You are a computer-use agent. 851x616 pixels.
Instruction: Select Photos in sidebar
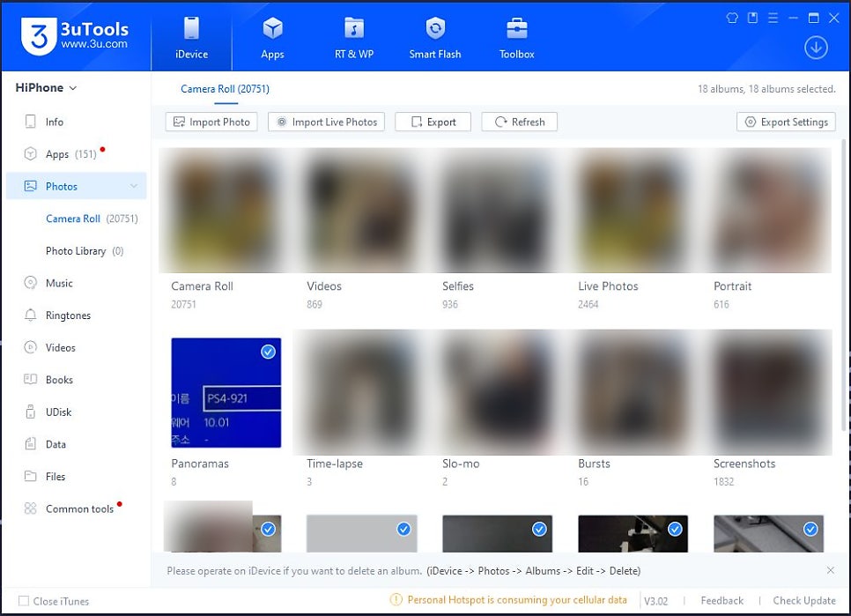coord(76,186)
